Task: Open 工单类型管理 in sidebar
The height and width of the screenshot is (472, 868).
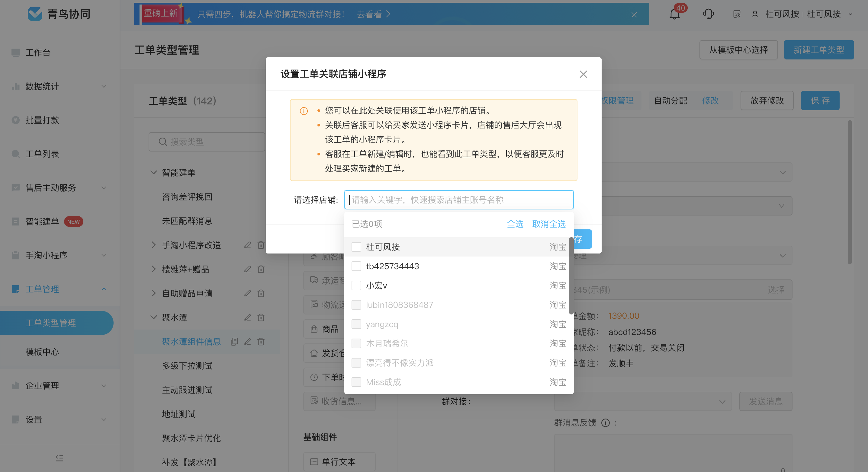Action: click(x=56, y=323)
